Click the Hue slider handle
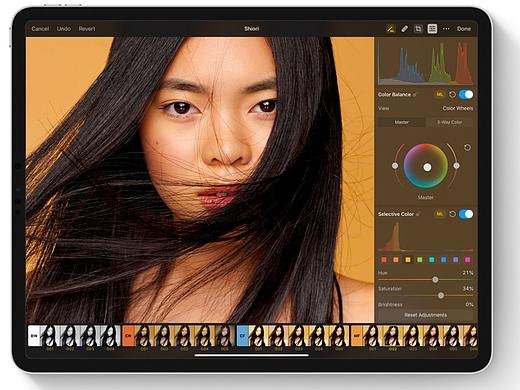This screenshot has width=520, height=390. point(435,280)
